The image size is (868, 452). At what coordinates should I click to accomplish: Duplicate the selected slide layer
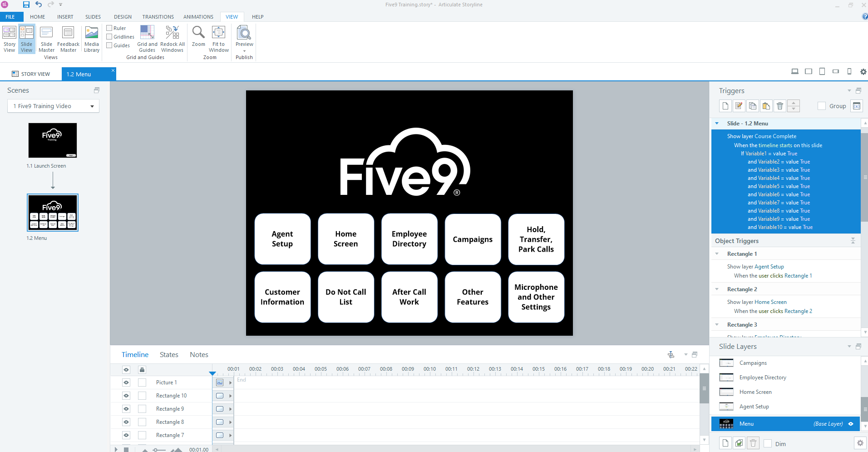tap(739, 443)
